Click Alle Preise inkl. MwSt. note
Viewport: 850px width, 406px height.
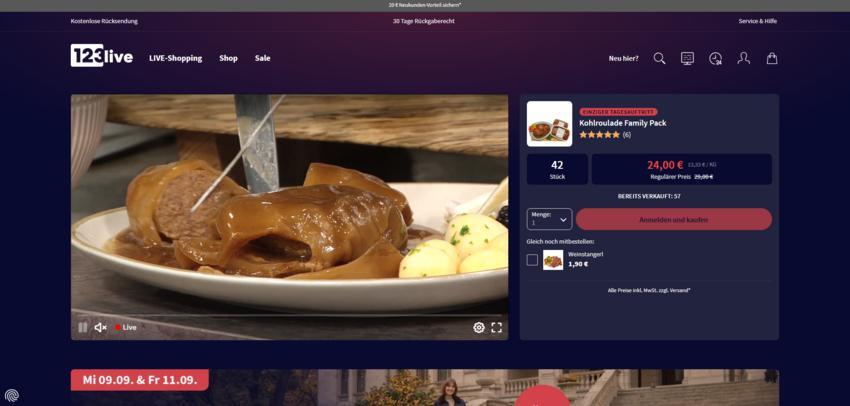coord(649,291)
